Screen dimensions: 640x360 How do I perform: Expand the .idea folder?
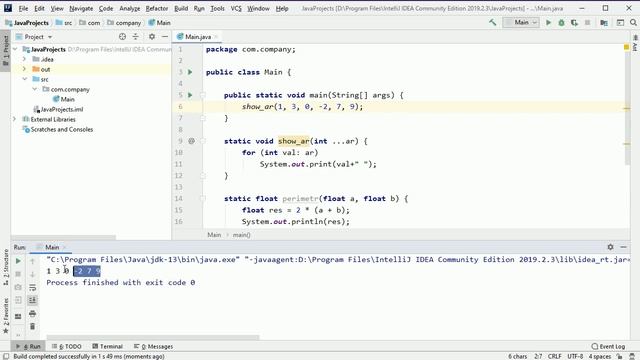coord(24,60)
